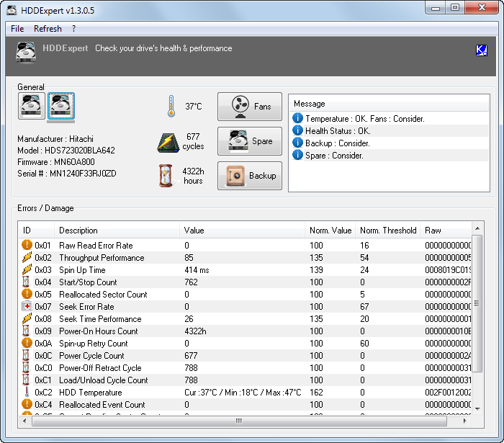Viewport: 504px width, 443px height.
Task: Click info icon beside Health Status message
Action: click(x=297, y=130)
